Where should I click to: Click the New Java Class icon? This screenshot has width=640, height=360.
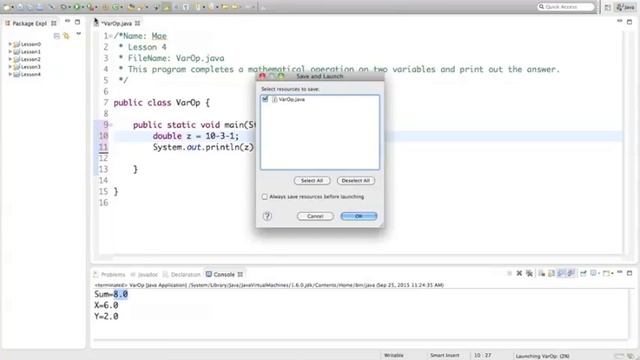pyautogui.click(x=116, y=7)
